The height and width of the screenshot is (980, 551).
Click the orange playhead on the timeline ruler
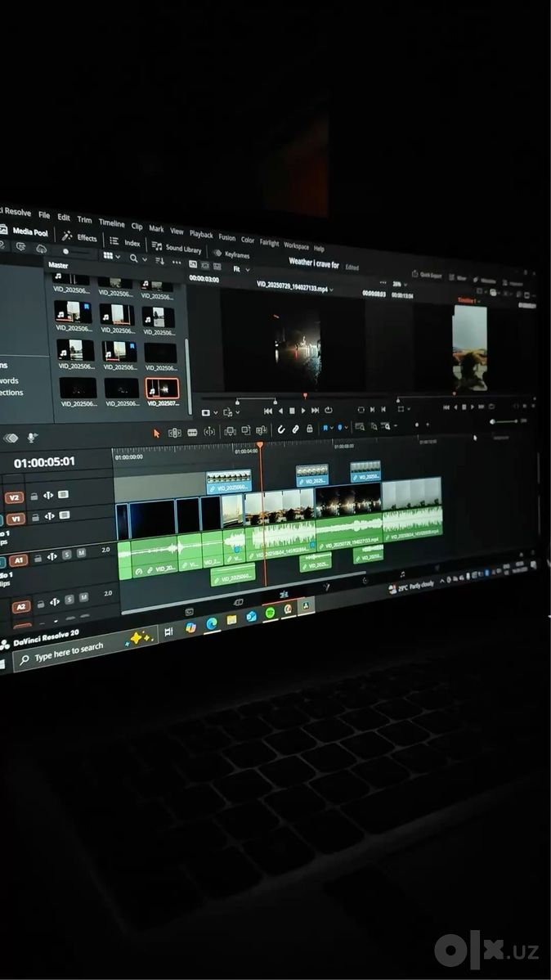[x=260, y=445]
